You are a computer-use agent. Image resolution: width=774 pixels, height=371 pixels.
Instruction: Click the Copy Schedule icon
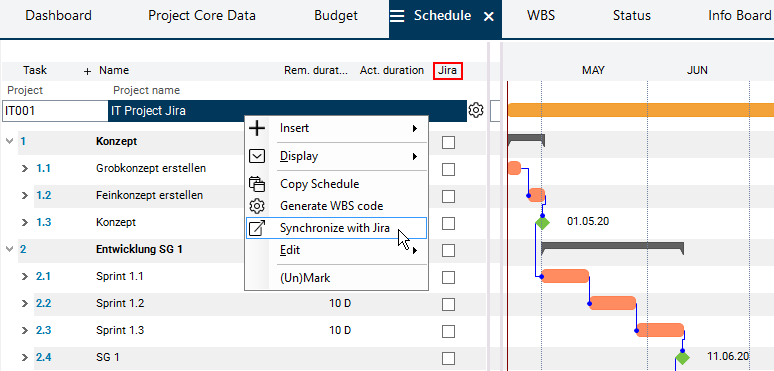(x=257, y=184)
